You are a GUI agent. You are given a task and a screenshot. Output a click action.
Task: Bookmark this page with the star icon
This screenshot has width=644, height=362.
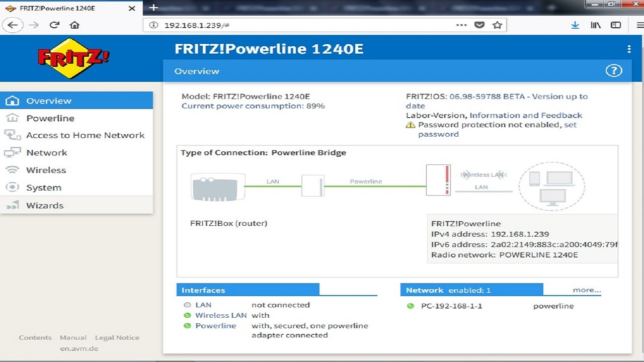click(497, 25)
